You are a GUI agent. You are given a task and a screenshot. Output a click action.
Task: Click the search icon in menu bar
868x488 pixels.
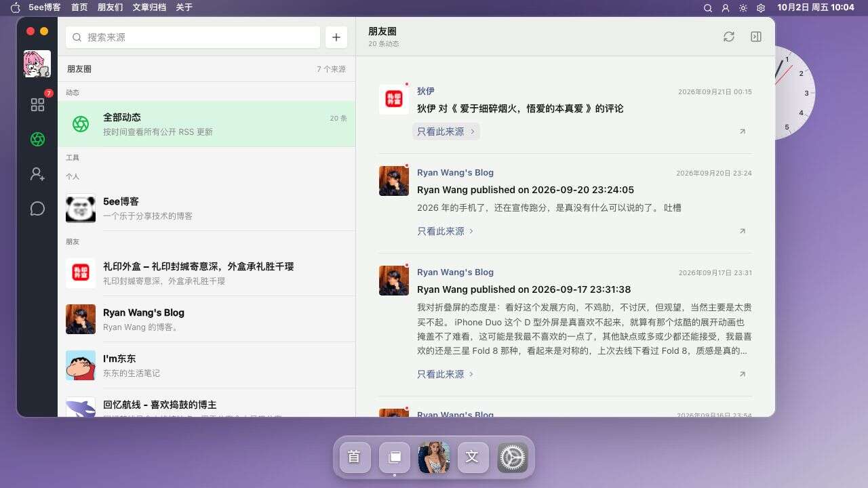(708, 7)
